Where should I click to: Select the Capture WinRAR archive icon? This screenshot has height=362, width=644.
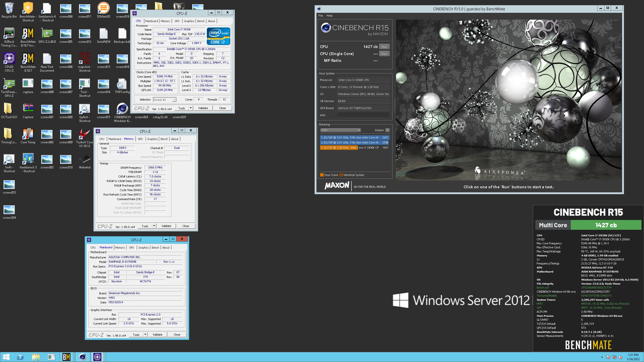[28, 111]
